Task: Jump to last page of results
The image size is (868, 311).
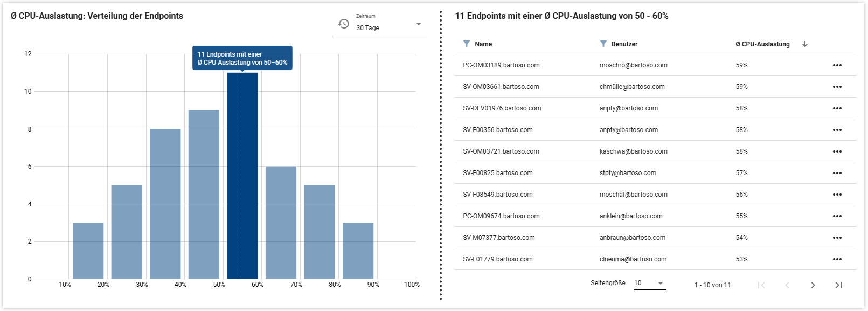Action: point(838,285)
